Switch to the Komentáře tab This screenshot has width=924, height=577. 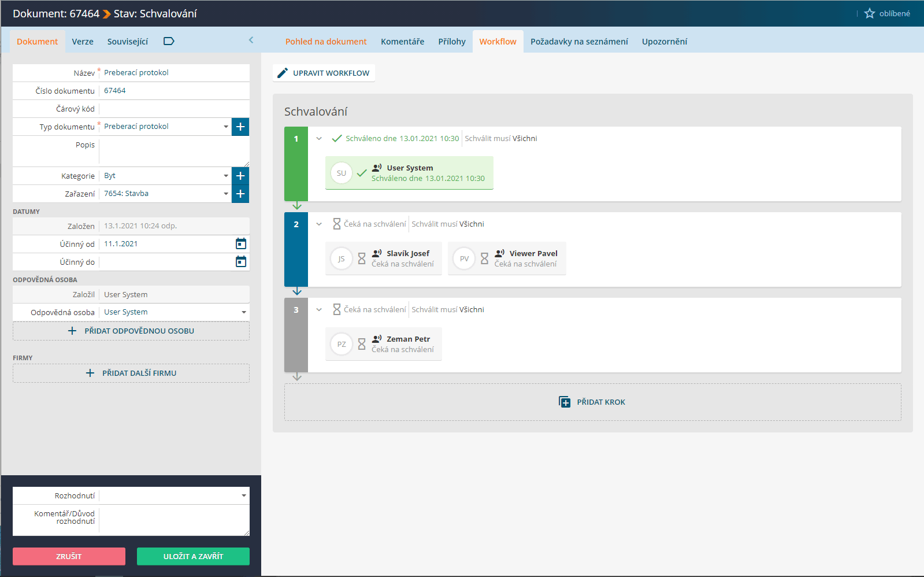(x=402, y=42)
